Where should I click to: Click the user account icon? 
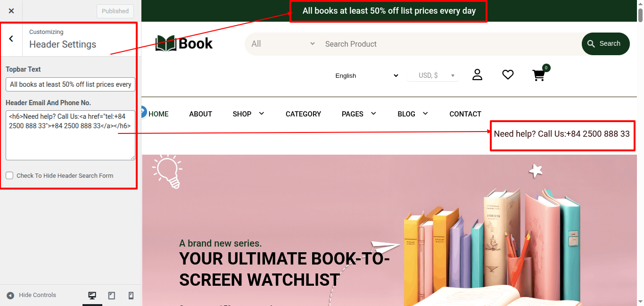pyautogui.click(x=477, y=75)
